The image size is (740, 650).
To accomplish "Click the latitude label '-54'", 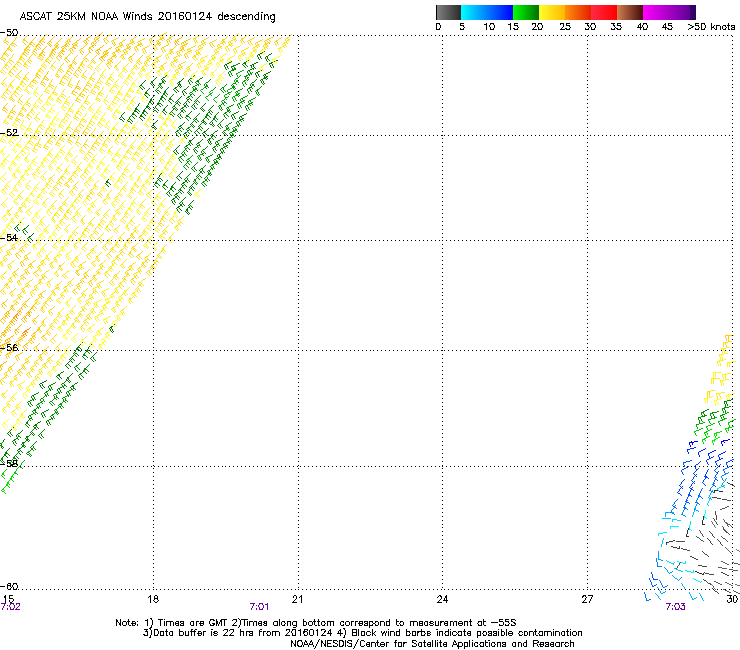I will 9,238.
